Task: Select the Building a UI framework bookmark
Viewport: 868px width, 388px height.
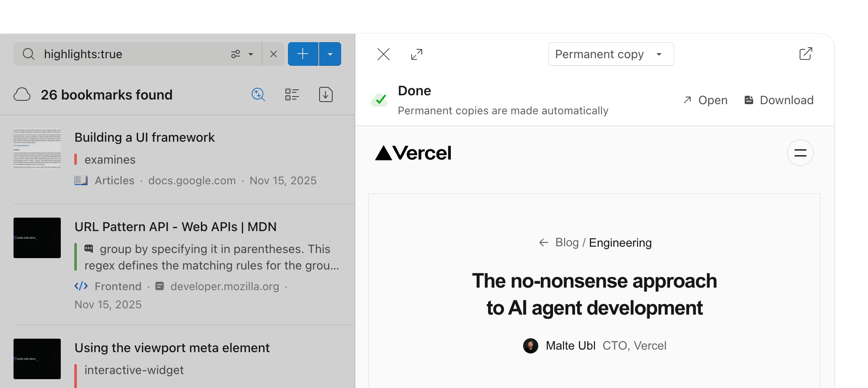Action: point(177,159)
